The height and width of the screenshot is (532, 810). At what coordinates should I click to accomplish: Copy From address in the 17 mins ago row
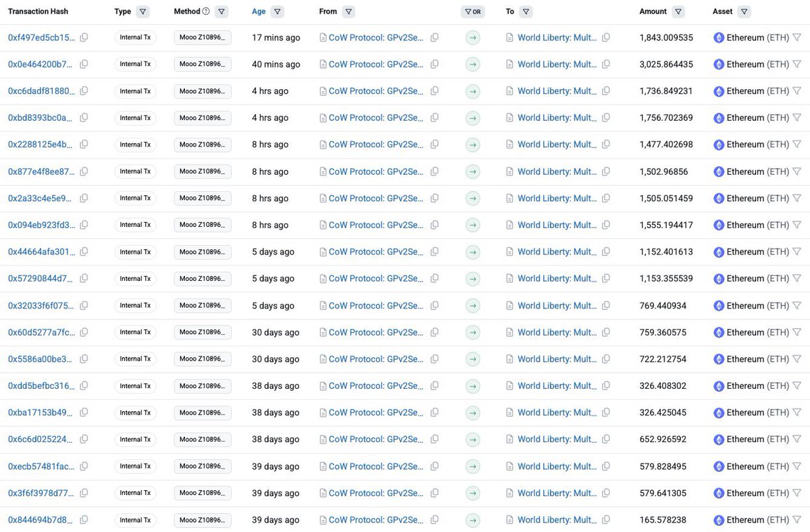coord(435,38)
